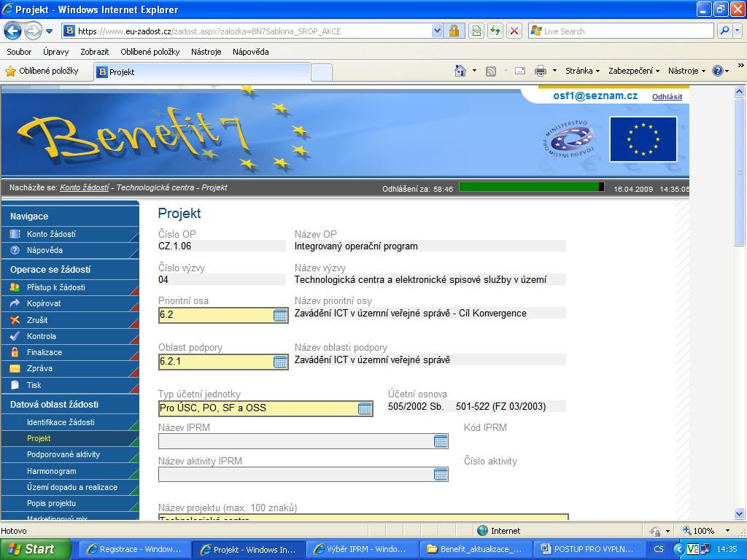
Task: Select the Projekt browser tab
Action: pos(203,72)
